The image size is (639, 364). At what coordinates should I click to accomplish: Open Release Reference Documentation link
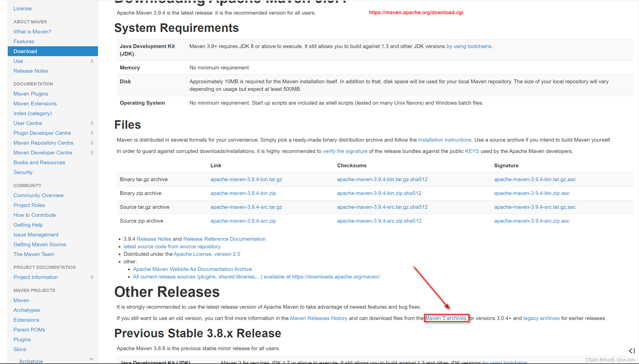click(x=224, y=239)
